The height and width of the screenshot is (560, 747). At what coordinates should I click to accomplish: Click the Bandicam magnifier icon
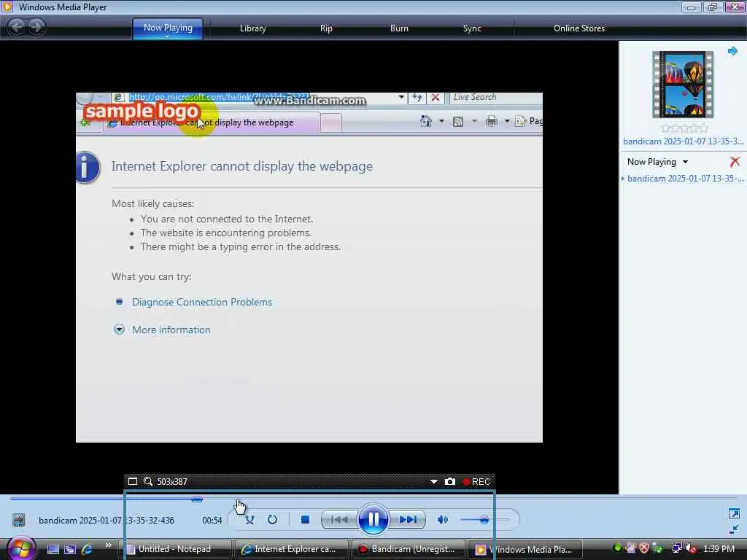pyautogui.click(x=148, y=481)
